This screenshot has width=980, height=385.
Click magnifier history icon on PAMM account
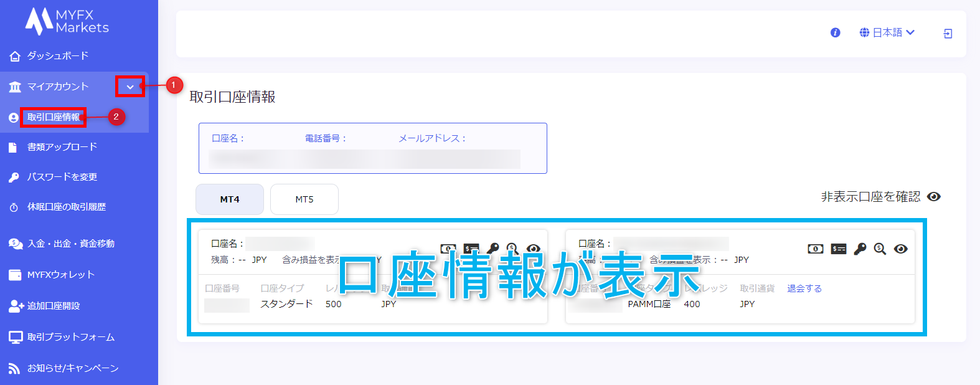[880, 249]
